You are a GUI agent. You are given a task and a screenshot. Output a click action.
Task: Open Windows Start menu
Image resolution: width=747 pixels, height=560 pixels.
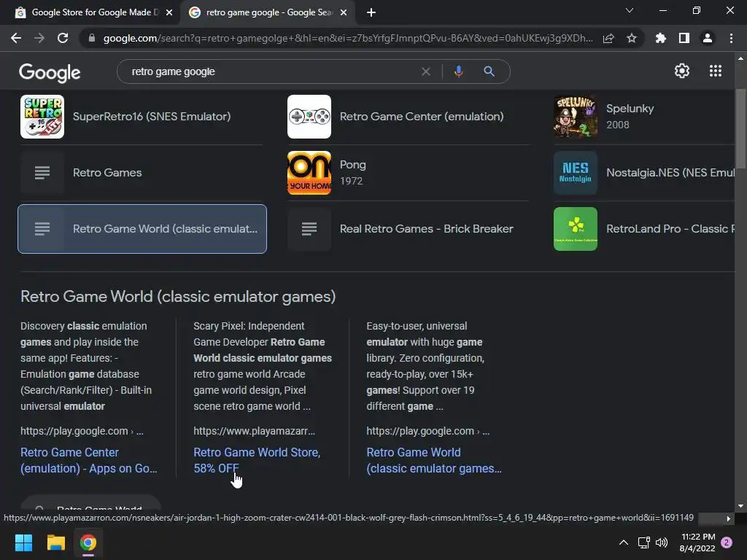tap(23, 542)
